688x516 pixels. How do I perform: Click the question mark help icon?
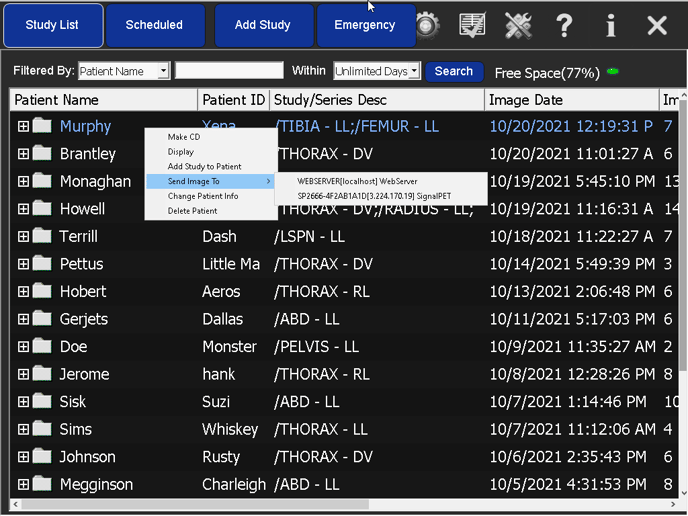pos(564,26)
